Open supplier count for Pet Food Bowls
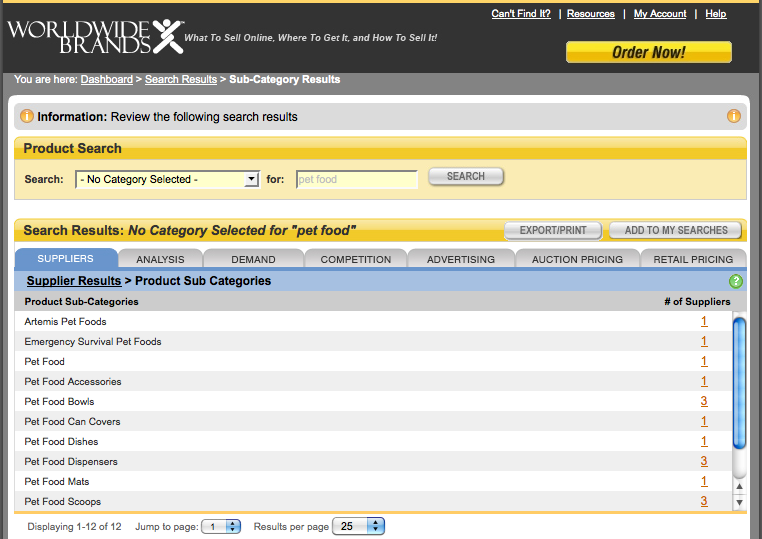Image resolution: width=762 pixels, height=539 pixels. coord(704,401)
